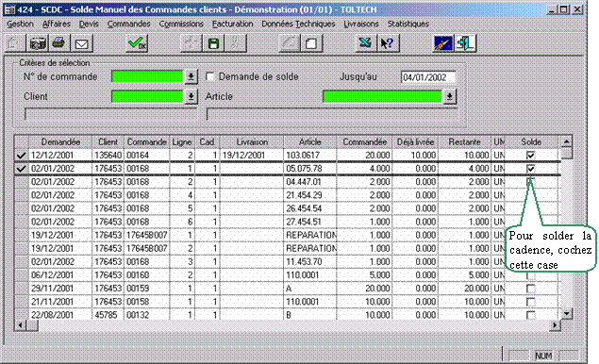Open the Facturation menu
The image size is (599, 364).
click(x=233, y=24)
